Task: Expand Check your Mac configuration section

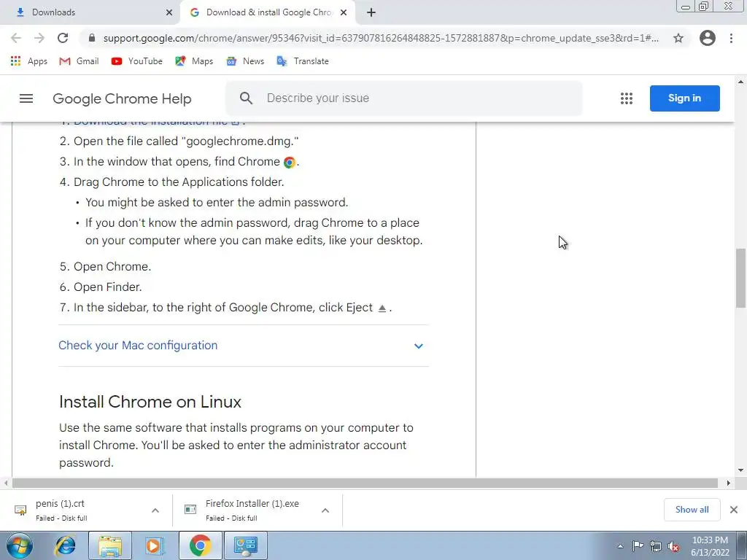Action: (x=244, y=346)
